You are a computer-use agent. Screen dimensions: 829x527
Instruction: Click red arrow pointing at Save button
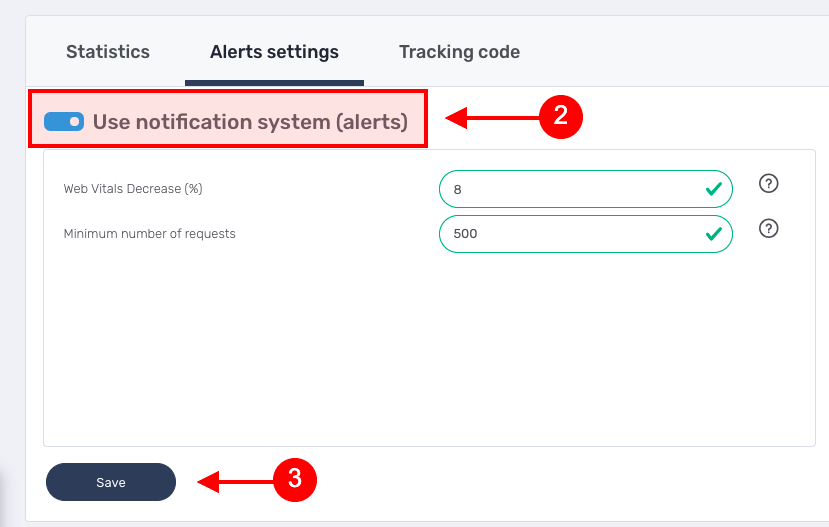235,482
